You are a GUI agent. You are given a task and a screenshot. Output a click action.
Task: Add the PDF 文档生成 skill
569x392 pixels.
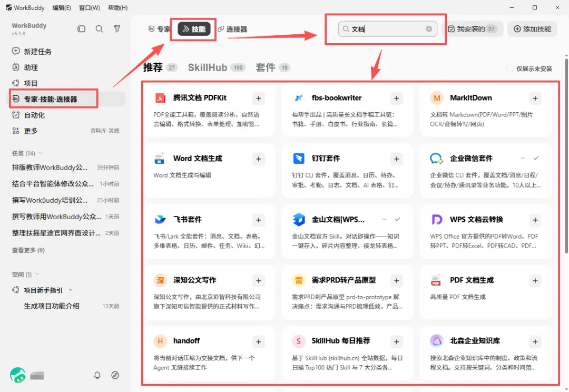point(535,280)
